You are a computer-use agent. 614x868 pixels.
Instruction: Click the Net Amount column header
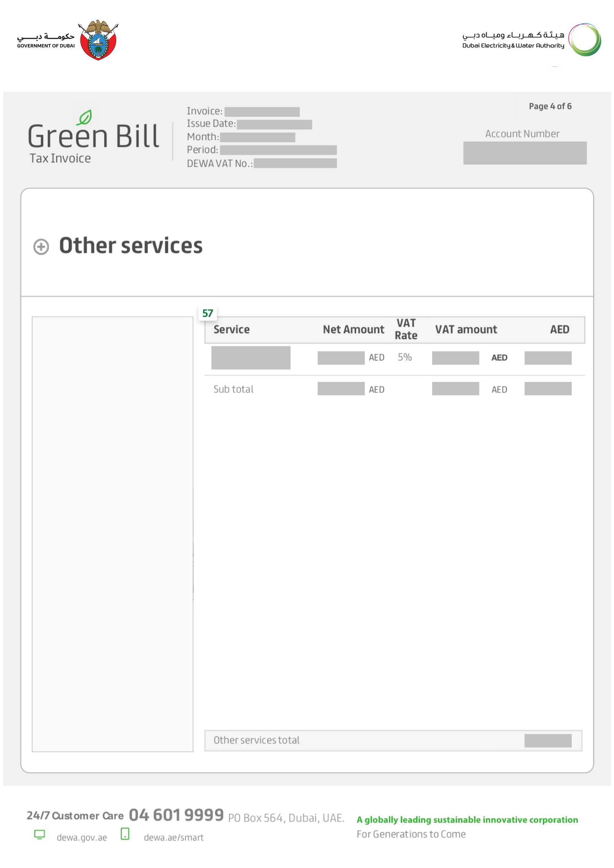(353, 329)
